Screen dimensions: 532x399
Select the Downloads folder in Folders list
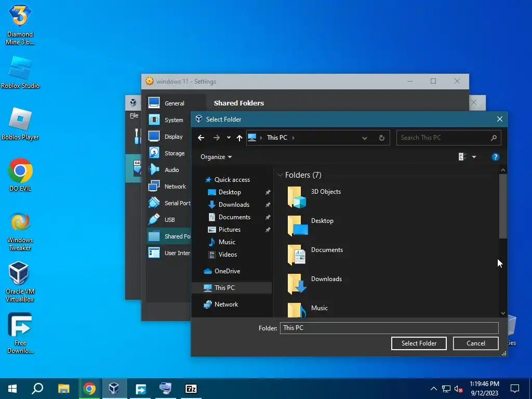click(x=314, y=284)
